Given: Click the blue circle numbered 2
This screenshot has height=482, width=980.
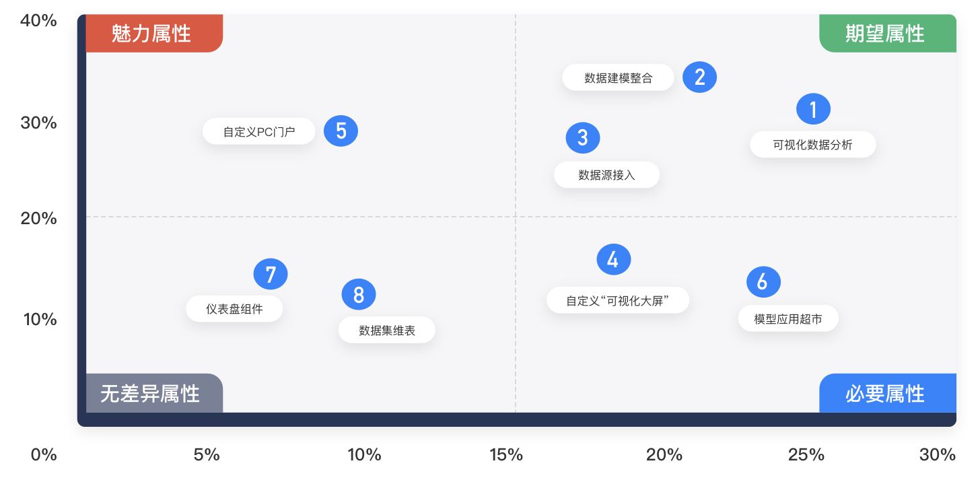Looking at the screenshot, I should [x=699, y=77].
